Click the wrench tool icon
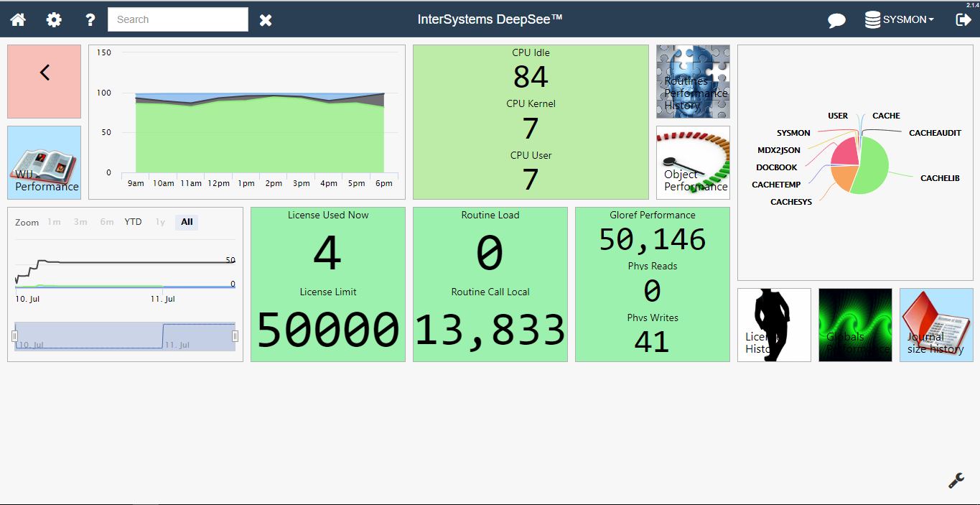Screen dimensions: 980x505 coord(956,481)
